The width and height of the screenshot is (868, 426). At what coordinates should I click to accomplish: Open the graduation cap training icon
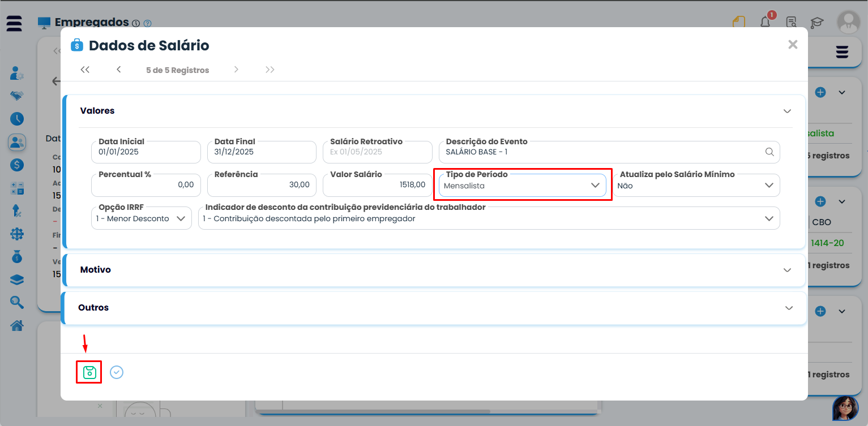(817, 23)
